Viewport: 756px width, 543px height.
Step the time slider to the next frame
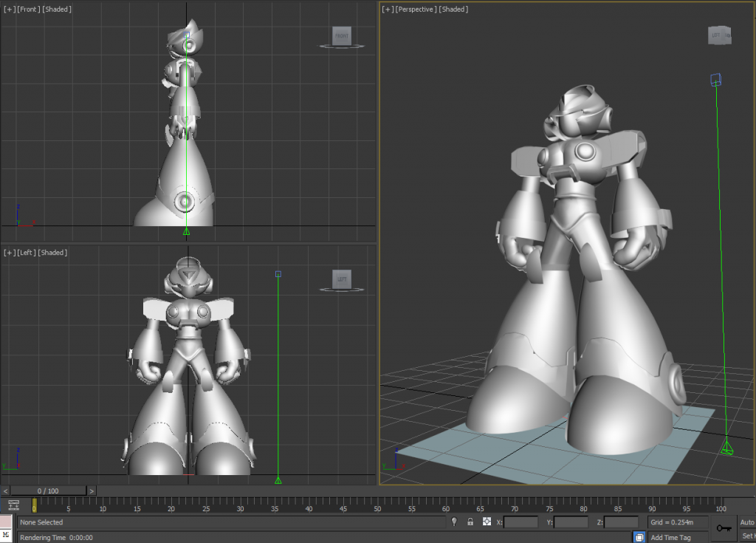coord(92,491)
